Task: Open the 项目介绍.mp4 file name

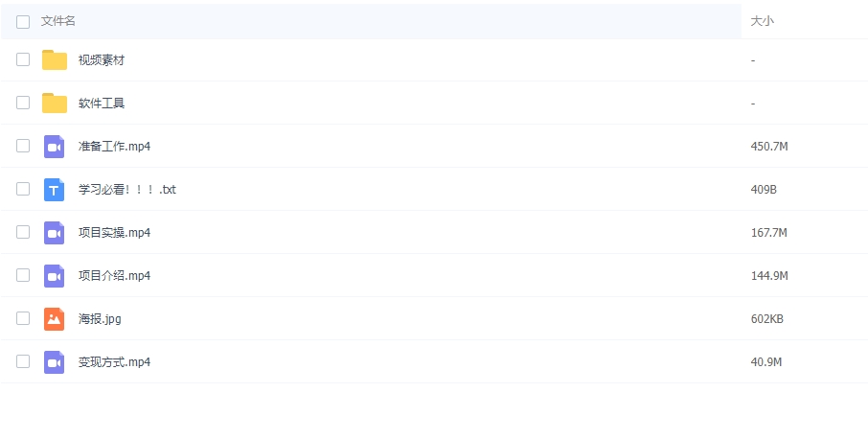Action: coord(114,276)
